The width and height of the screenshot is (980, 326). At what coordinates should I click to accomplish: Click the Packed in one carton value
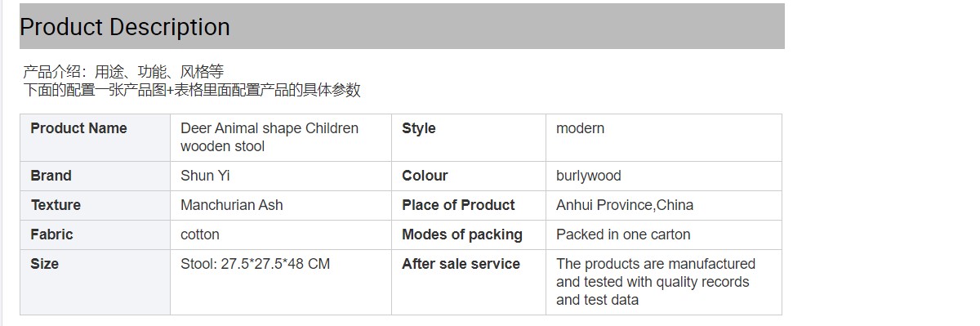(623, 234)
